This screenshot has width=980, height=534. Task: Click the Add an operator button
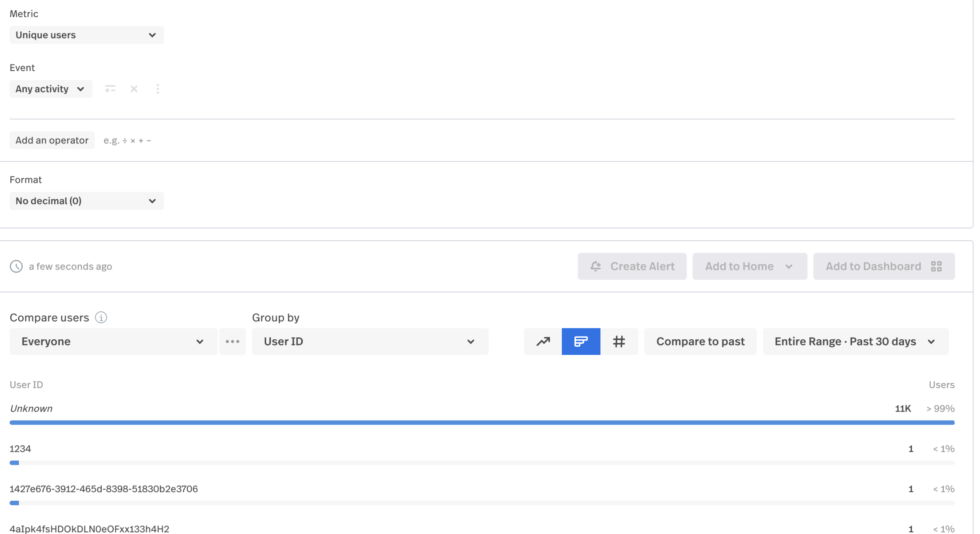tap(52, 140)
